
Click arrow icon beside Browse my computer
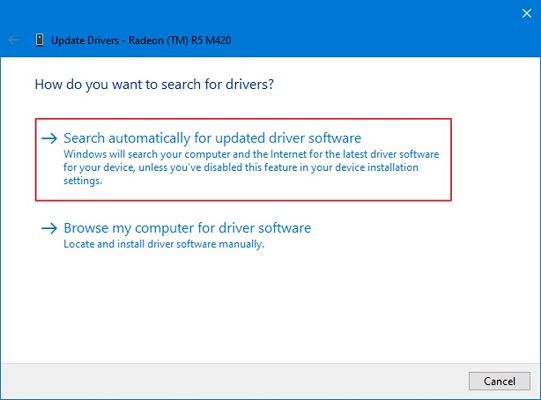tap(49, 228)
